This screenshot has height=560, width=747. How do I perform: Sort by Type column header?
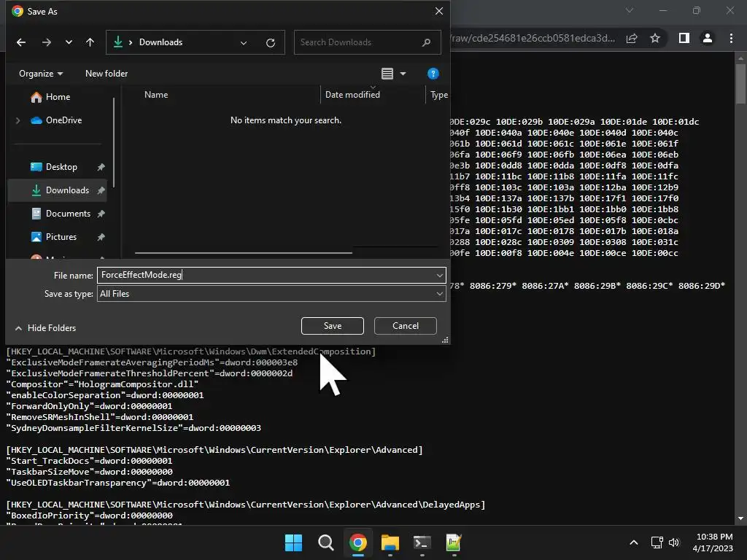point(438,95)
